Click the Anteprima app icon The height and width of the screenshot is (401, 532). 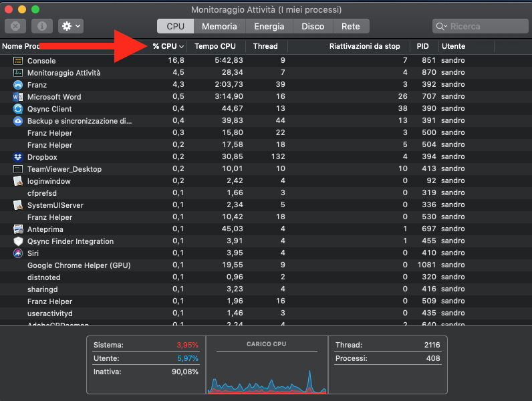(17, 229)
